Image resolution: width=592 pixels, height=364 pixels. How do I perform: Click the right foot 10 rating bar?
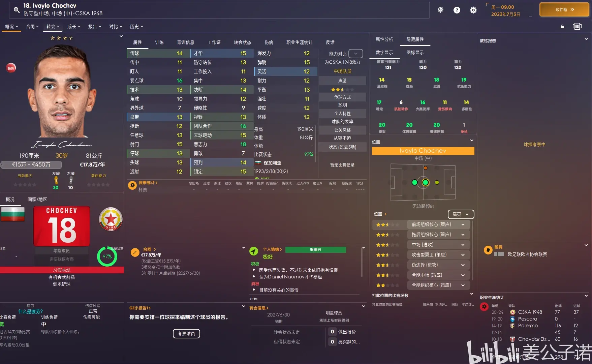coord(71,181)
